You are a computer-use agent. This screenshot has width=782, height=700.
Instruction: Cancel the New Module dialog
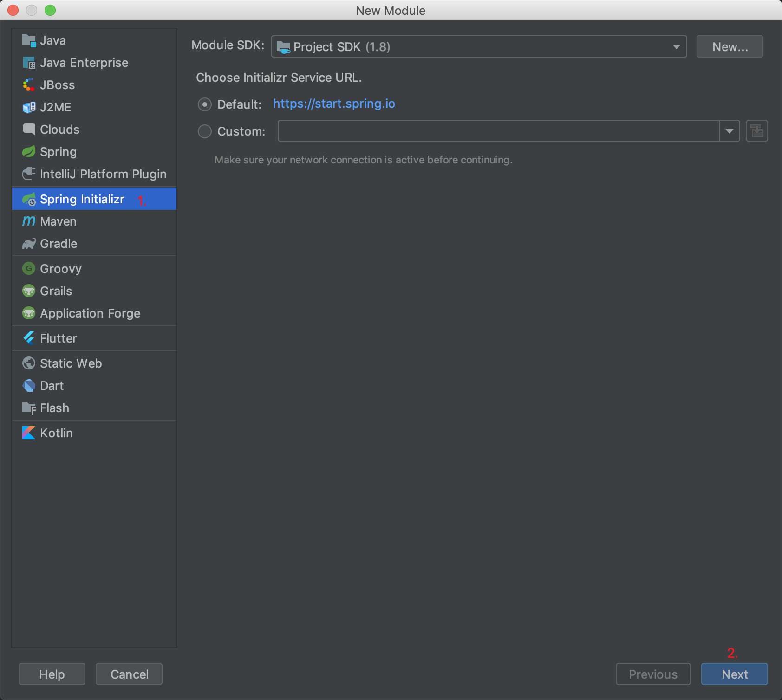129,674
